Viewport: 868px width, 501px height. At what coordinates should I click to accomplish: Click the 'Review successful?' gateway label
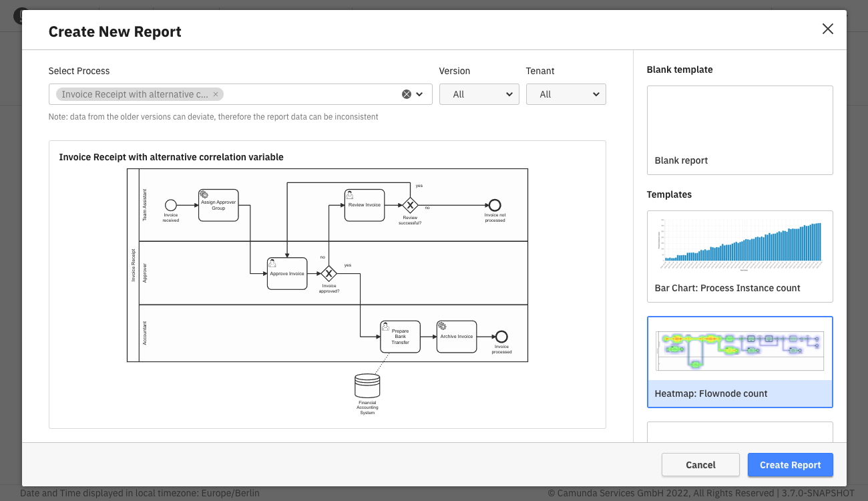click(x=410, y=220)
